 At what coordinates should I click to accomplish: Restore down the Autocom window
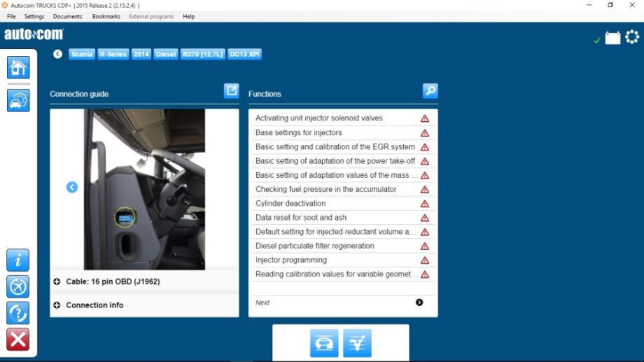point(610,5)
